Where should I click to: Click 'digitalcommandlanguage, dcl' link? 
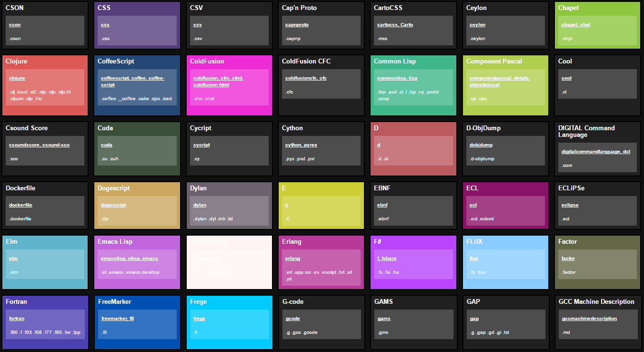coord(596,152)
